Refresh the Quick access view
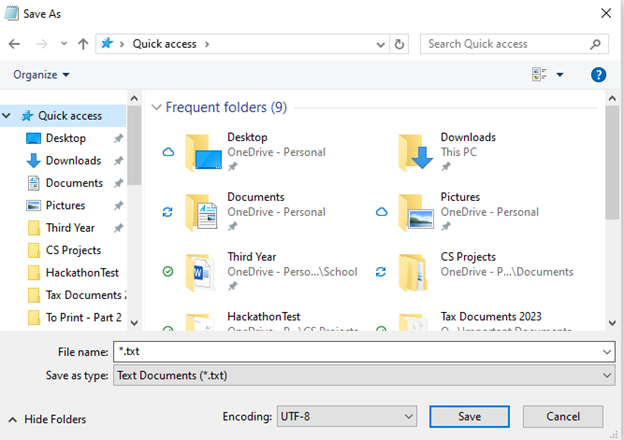 tap(399, 44)
